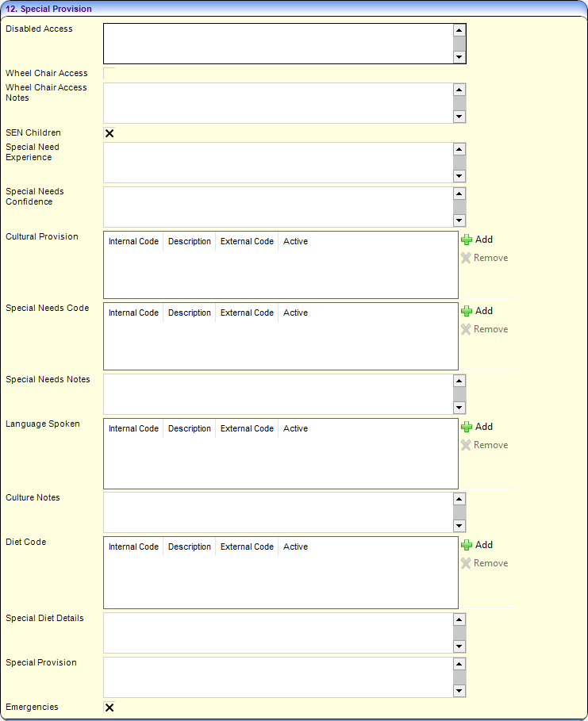
Task: Click green plus Add icon for Cultural Provision
Action: [467, 240]
